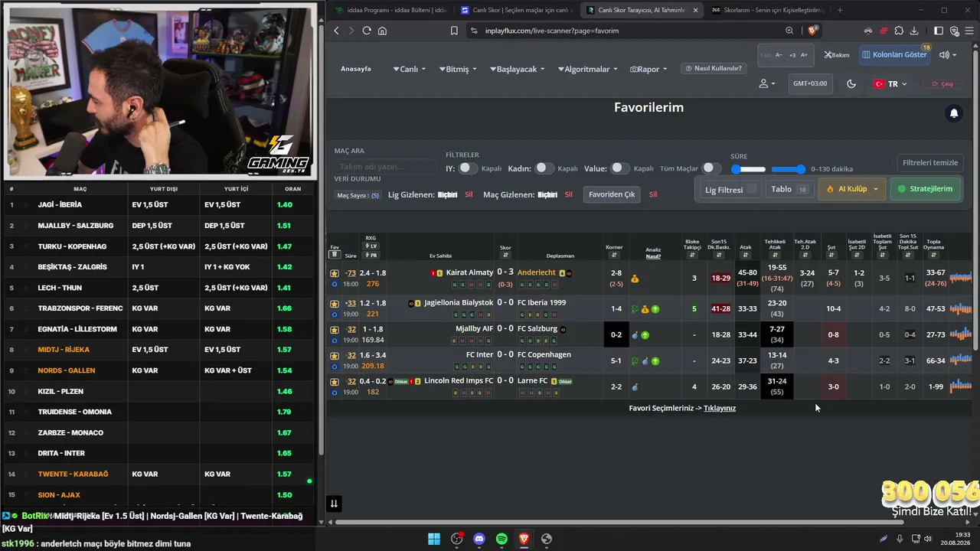Open the user account dropdown
The height and width of the screenshot is (551, 980).
tap(766, 83)
